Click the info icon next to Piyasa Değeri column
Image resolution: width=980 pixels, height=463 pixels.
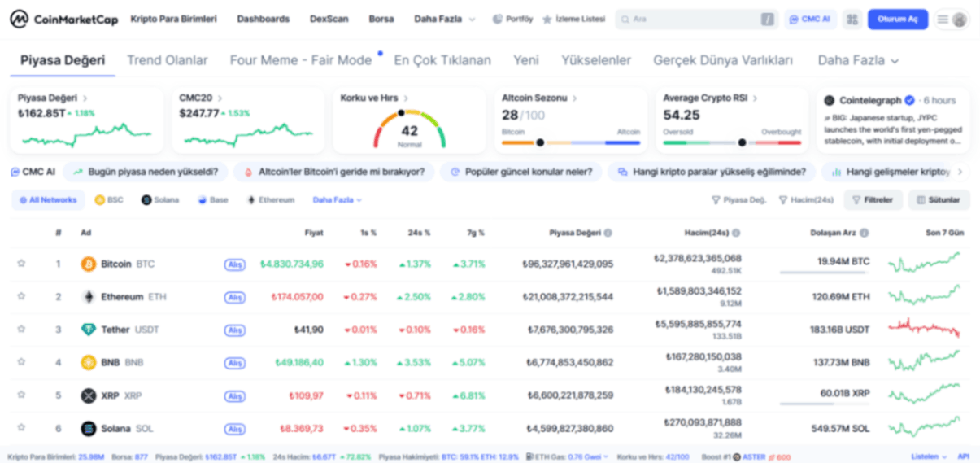coord(608,233)
